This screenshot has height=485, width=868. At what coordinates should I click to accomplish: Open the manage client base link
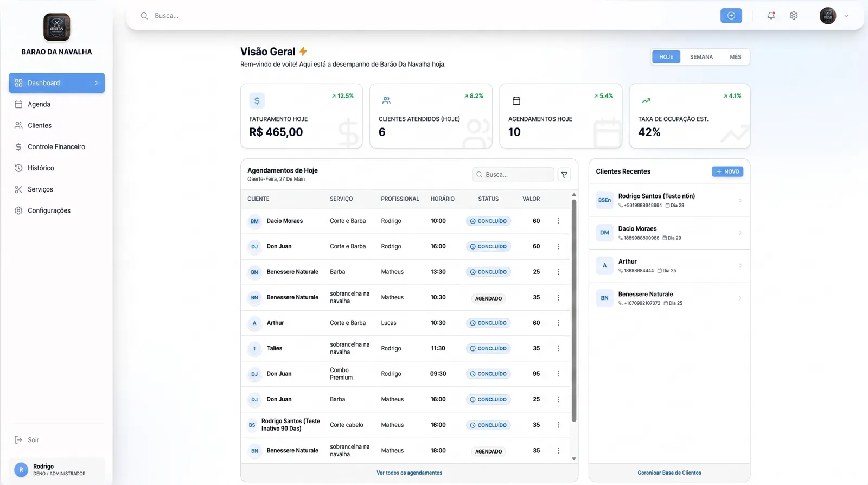(x=669, y=473)
